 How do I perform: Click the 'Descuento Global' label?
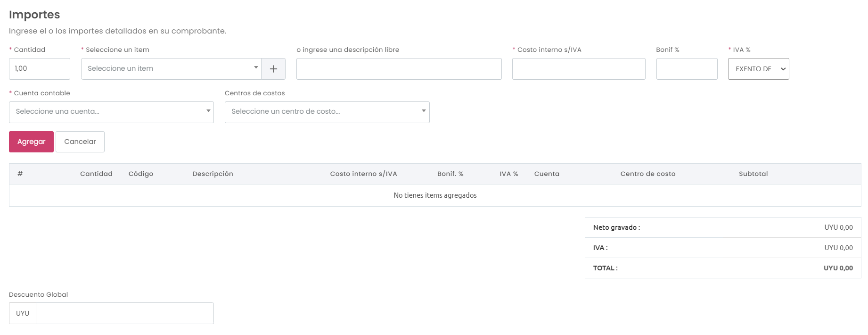click(x=39, y=294)
